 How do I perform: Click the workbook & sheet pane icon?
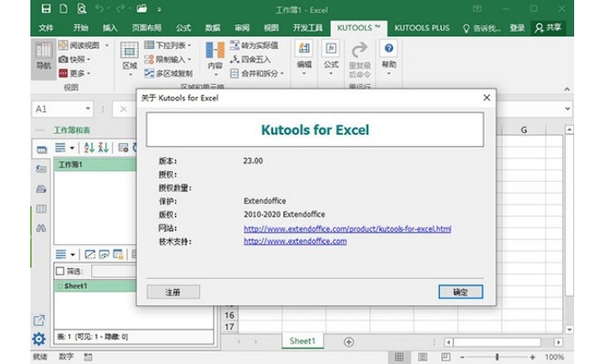[41, 149]
